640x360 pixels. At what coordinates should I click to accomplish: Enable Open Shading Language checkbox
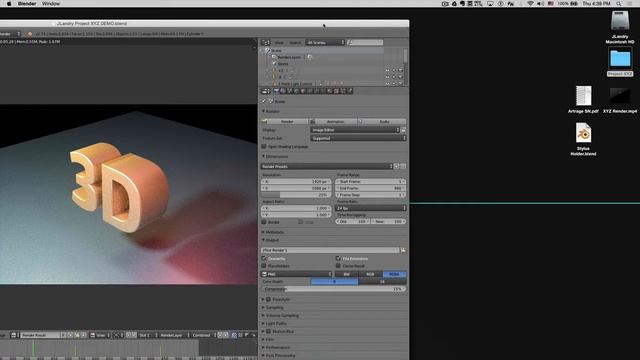[x=264, y=147]
